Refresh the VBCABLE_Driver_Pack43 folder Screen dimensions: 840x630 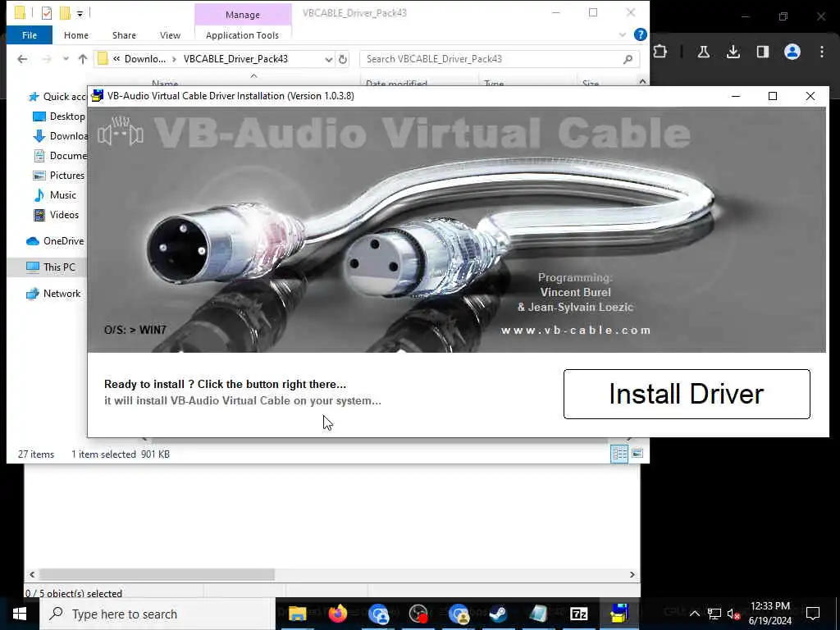[x=343, y=59]
